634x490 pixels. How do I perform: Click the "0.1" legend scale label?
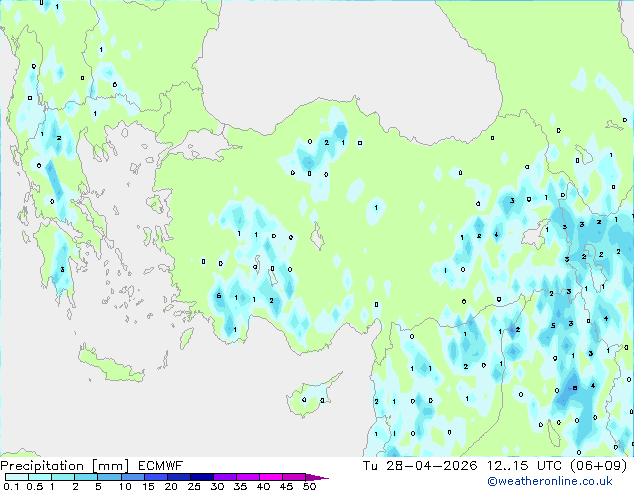[11, 486]
